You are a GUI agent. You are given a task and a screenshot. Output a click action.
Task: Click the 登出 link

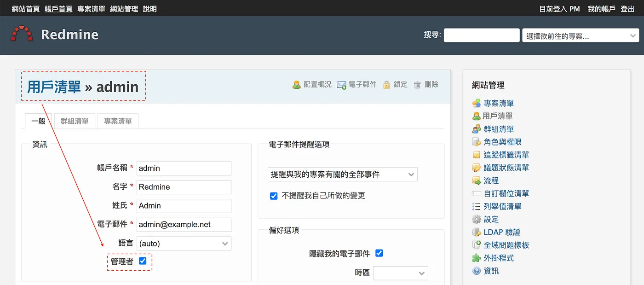click(627, 9)
